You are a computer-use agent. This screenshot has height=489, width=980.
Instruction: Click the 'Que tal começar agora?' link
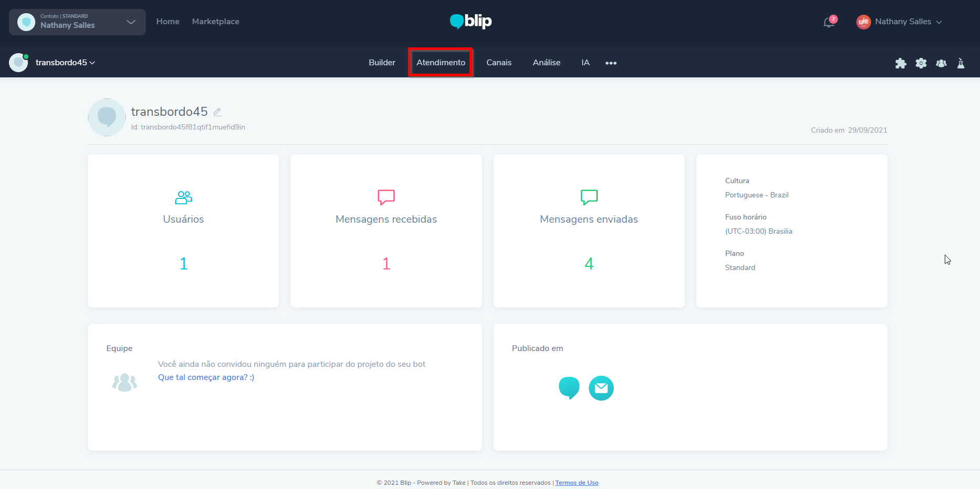tap(206, 377)
